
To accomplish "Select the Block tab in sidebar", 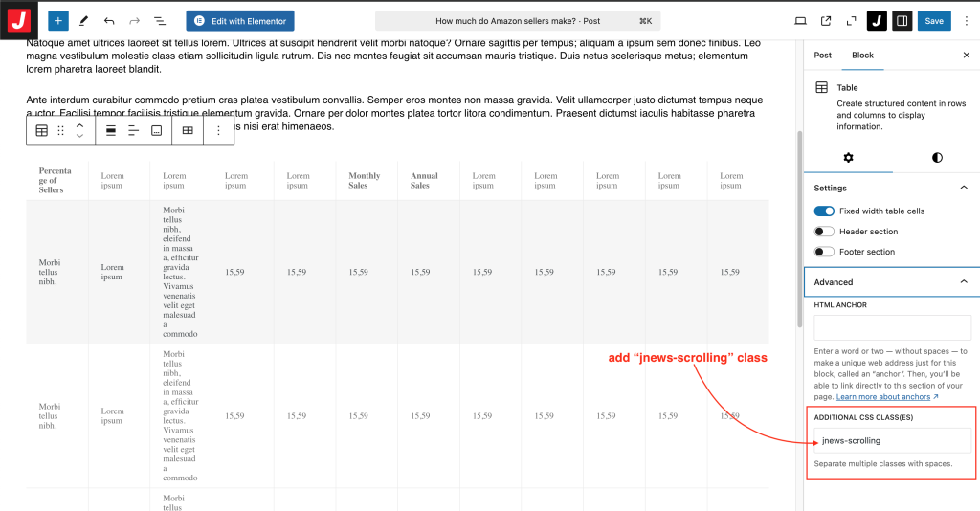I will [x=862, y=56].
